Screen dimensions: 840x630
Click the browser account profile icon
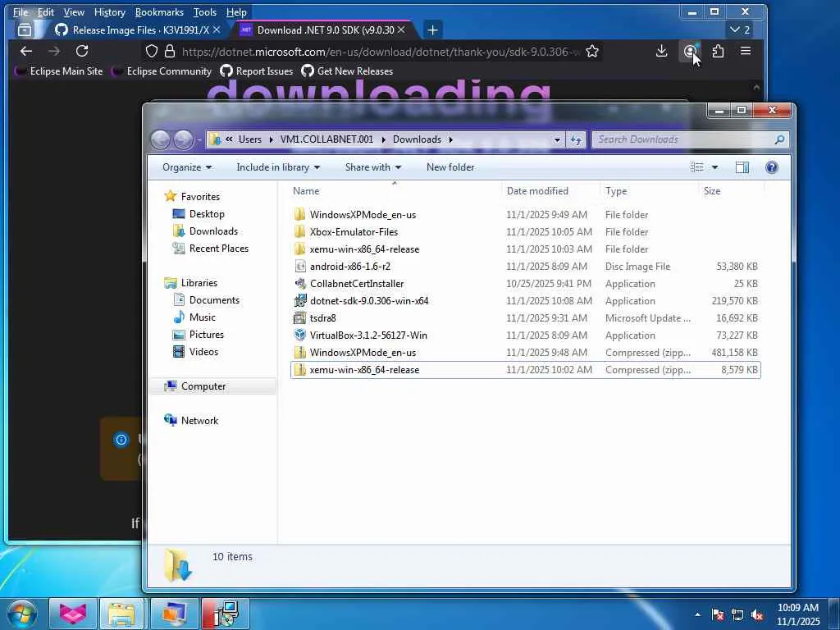pos(690,52)
